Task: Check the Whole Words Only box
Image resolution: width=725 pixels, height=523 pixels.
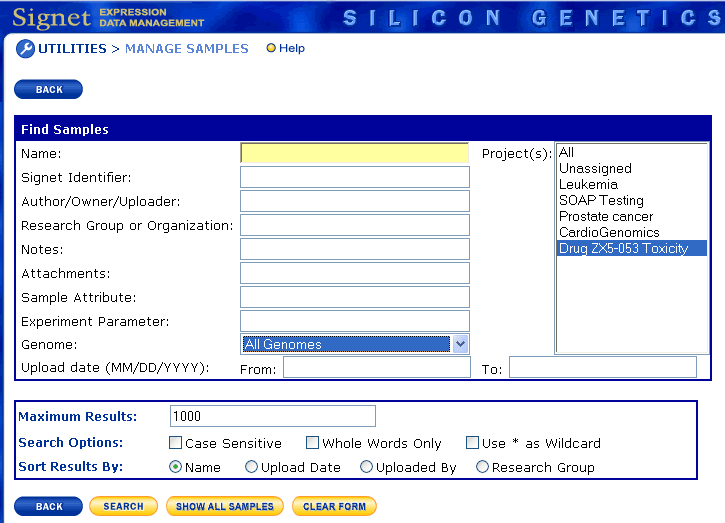Action: pos(313,443)
